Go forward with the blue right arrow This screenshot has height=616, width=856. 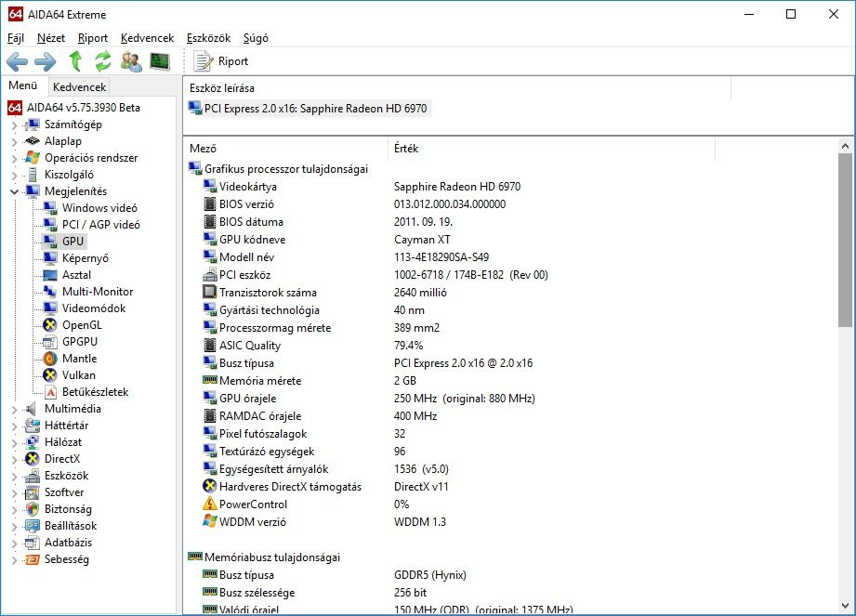(46, 61)
